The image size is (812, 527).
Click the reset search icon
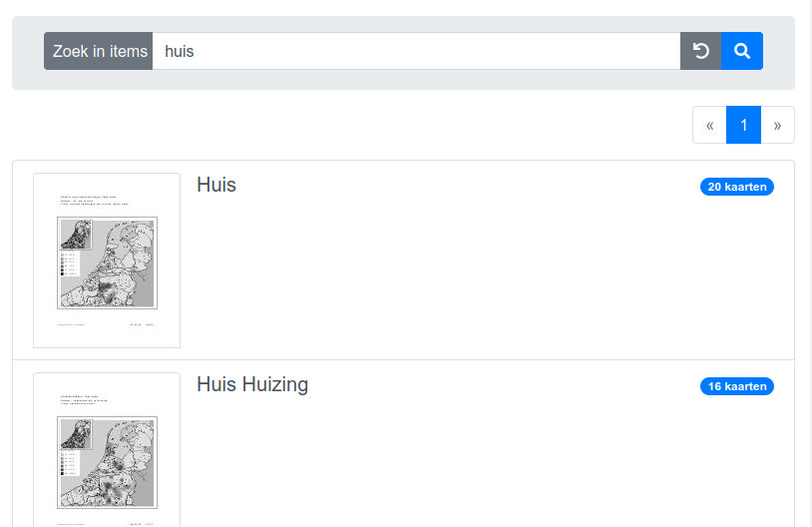point(700,51)
